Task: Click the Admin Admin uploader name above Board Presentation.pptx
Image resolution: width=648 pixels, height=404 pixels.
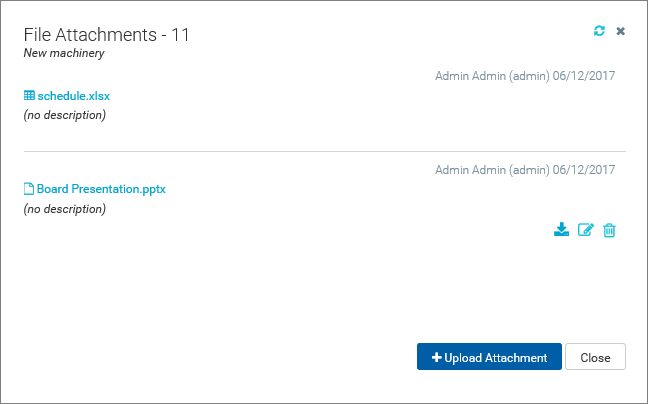Action: 471,170
